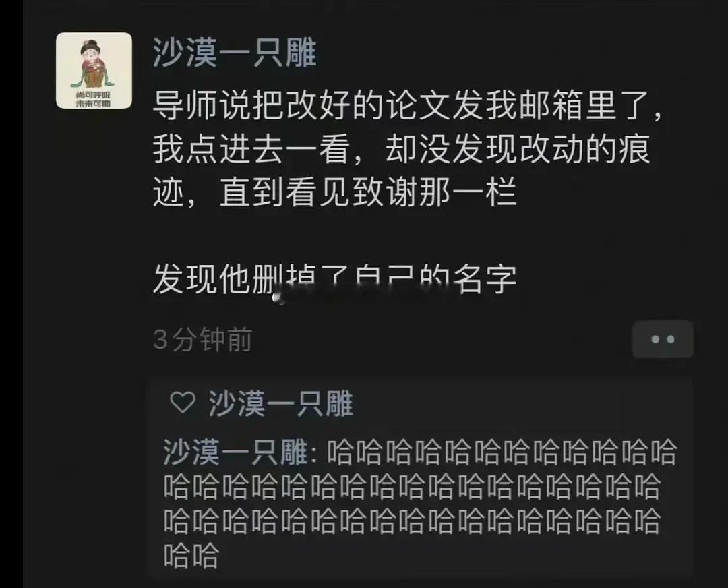Tap the third line of the 哈哈 comment
The height and width of the screenshot is (588, 728).
pos(412,521)
